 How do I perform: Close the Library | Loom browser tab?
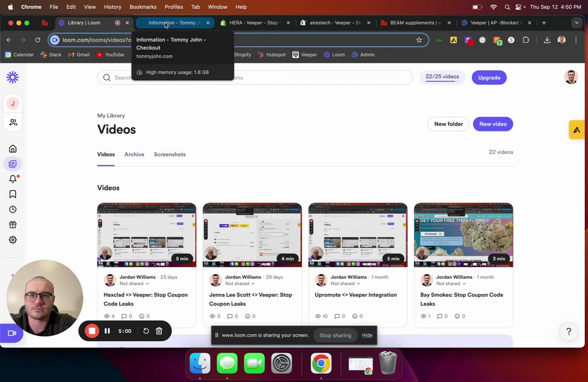[127, 22]
